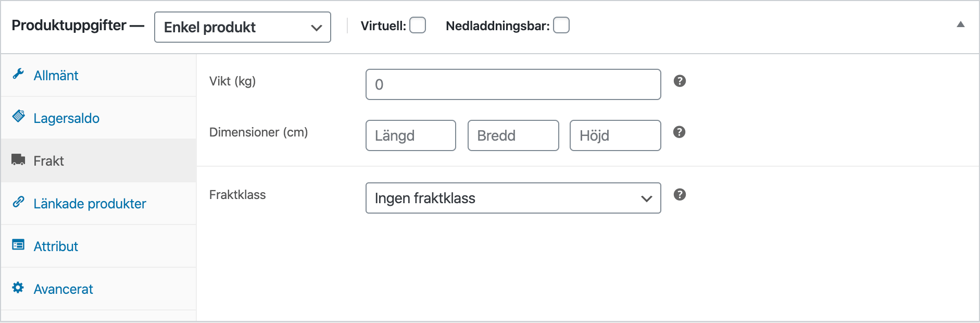Click the Lagersaldo tag icon
This screenshot has width=980, height=323.
[x=18, y=116]
